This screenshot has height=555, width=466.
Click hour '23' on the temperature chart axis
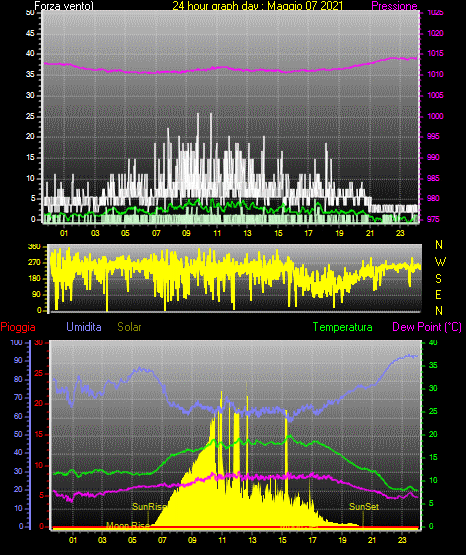point(402,540)
